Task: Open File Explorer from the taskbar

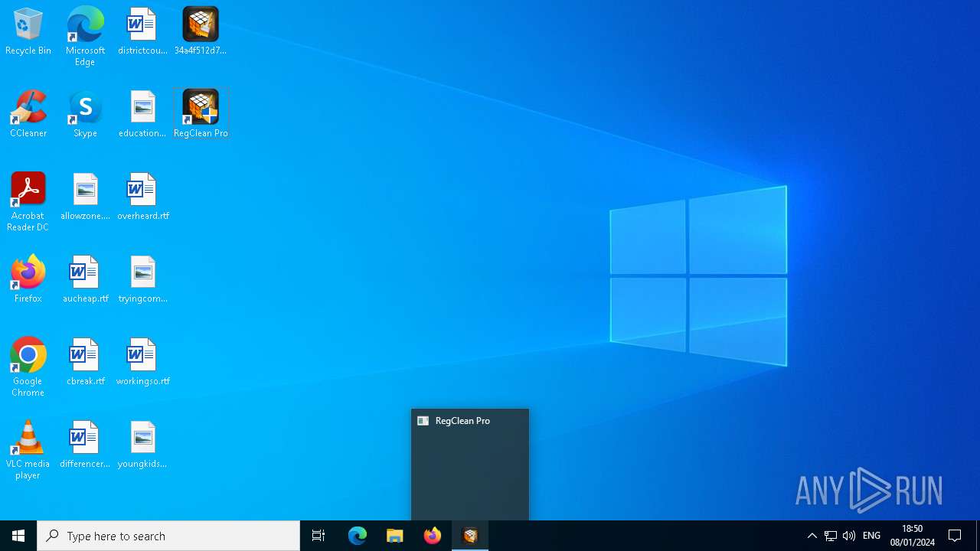Action: (394, 536)
